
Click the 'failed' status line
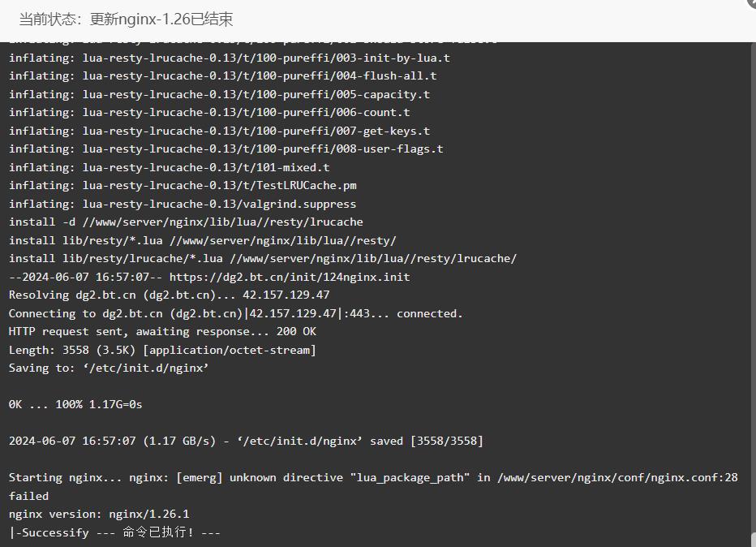tap(28, 496)
